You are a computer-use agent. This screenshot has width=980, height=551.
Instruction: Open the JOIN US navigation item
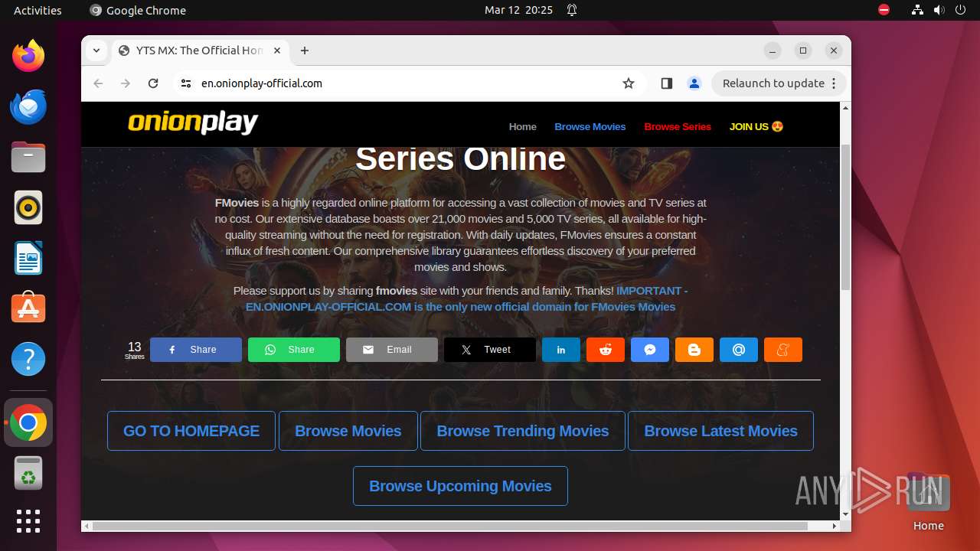click(756, 127)
